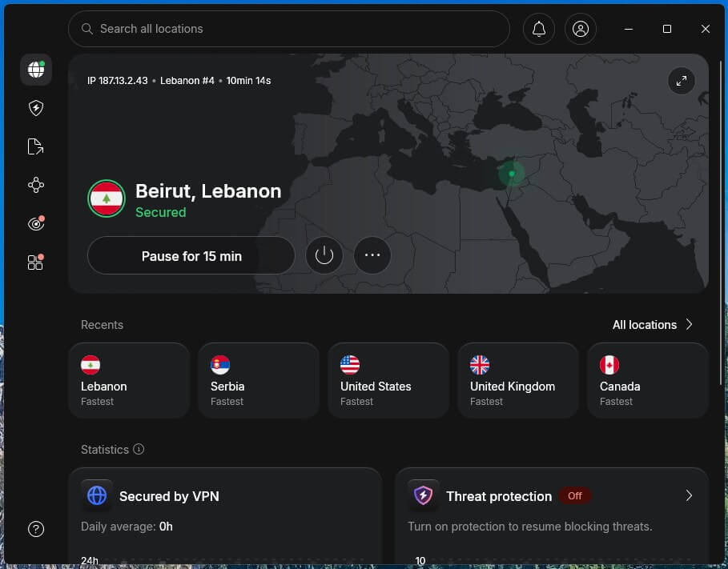The image size is (728, 569).
Task: Close the VPN window
Action: [x=706, y=29]
